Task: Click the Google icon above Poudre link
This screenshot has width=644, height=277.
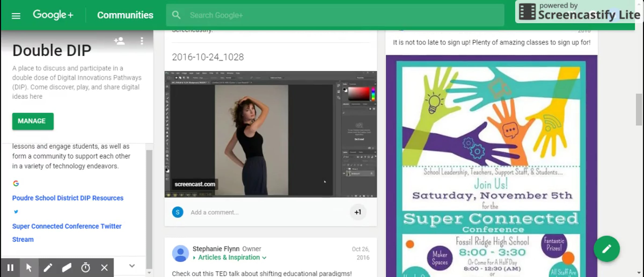Action: [16, 184]
